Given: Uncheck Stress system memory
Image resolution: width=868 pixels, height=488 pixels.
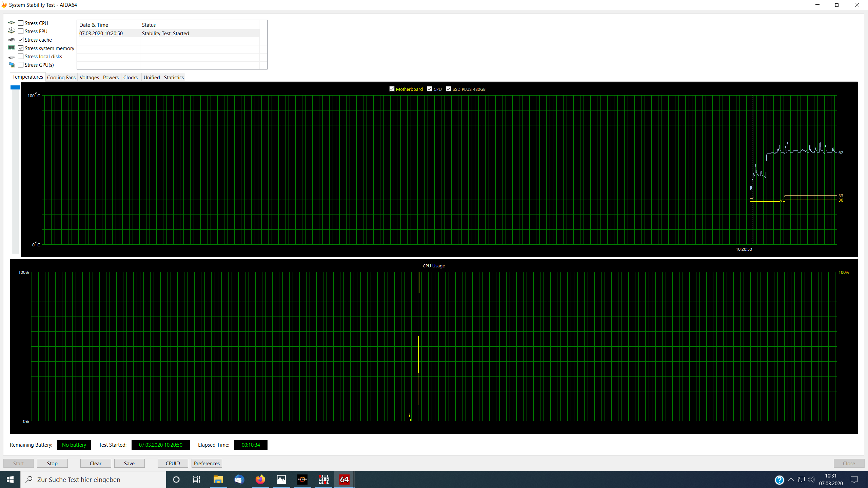Looking at the screenshot, I should pyautogui.click(x=21, y=48).
